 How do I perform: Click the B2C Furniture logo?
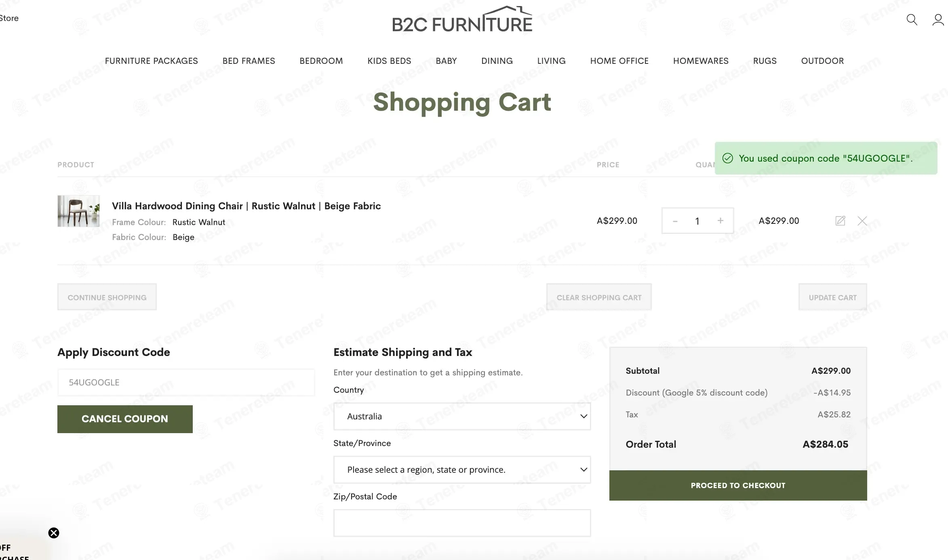tap(462, 19)
